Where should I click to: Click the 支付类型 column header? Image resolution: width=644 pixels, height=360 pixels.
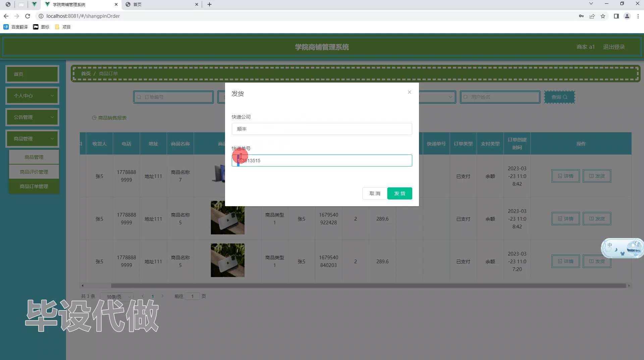[x=490, y=144]
